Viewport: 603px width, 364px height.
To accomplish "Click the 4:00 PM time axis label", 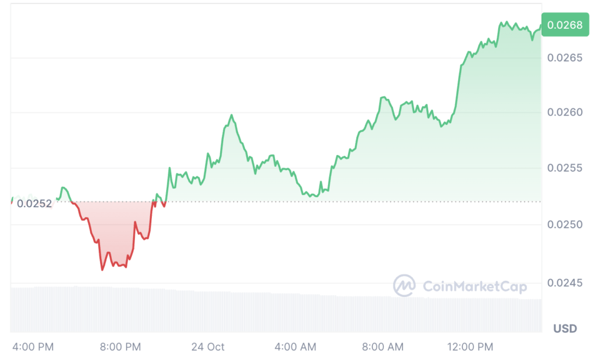I will coord(33,347).
